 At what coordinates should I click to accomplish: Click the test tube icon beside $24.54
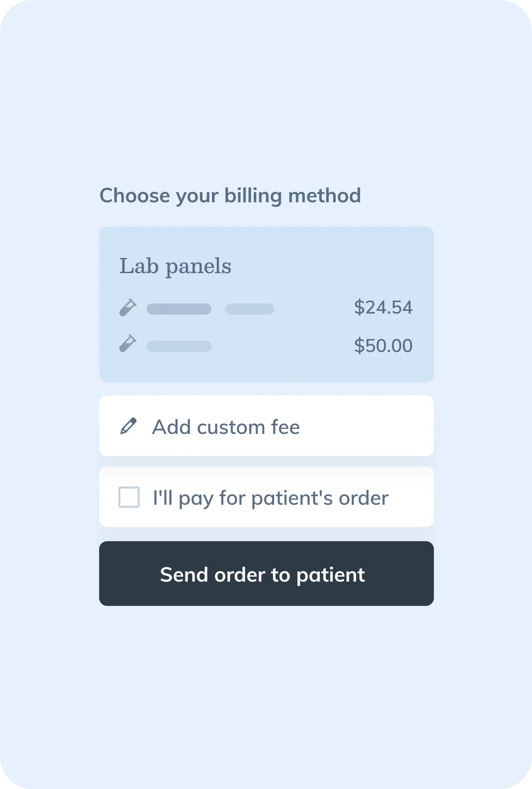click(128, 308)
